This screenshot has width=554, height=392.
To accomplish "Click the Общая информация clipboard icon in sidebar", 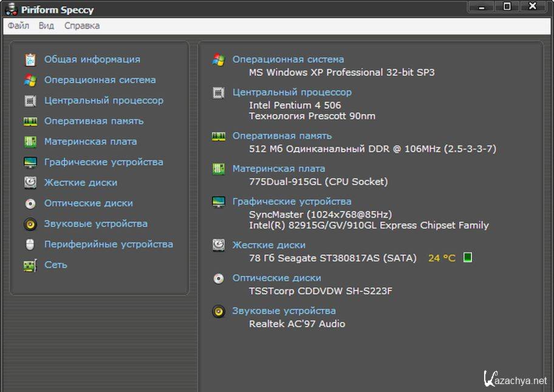I will click(30, 60).
